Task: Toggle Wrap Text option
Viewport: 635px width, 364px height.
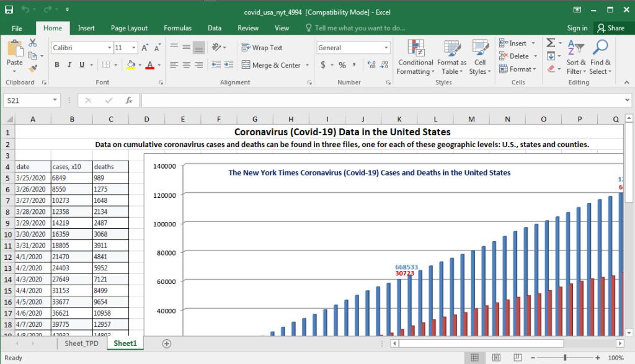Action: point(262,48)
